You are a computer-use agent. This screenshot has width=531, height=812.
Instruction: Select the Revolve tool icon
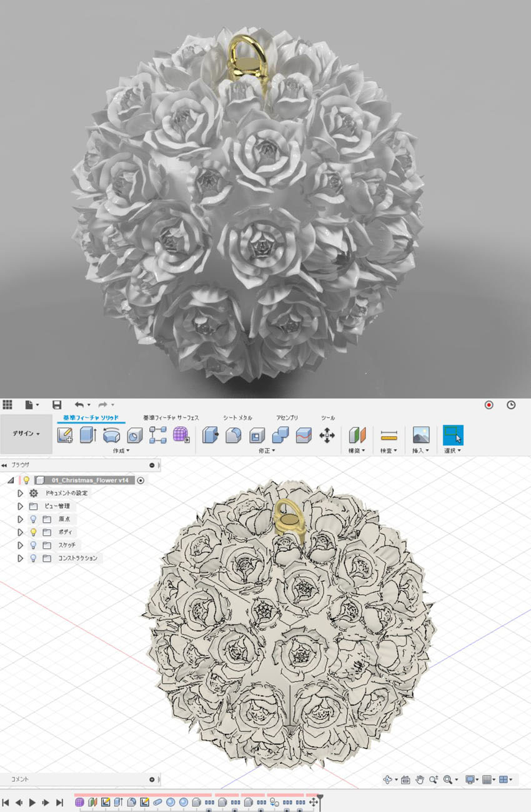(x=111, y=435)
